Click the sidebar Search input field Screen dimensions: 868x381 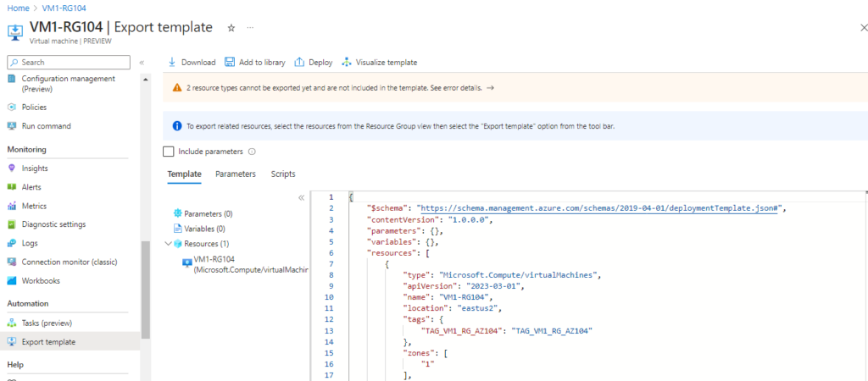pos(69,63)
